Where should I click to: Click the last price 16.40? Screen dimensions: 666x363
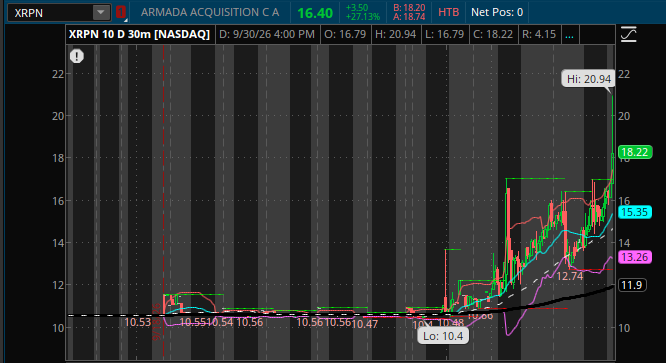[x=315, y=13]
